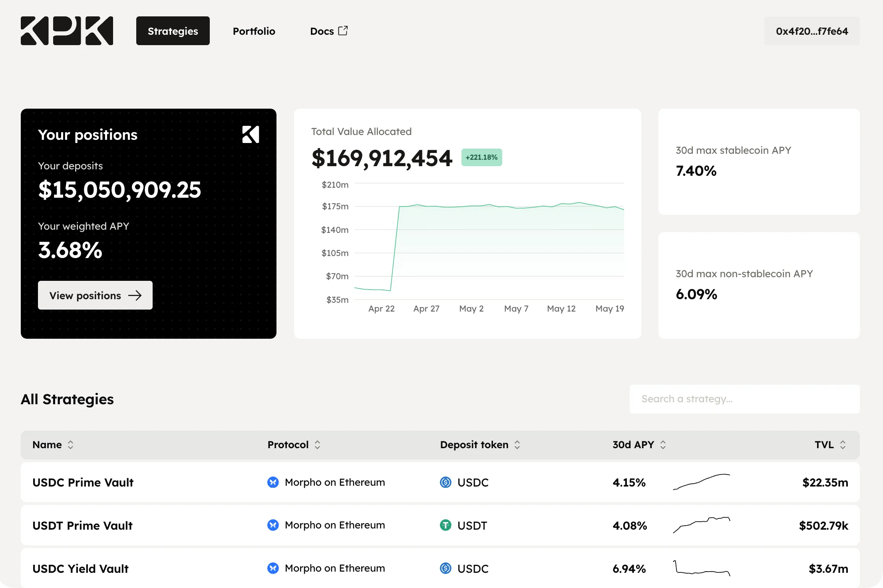Viewport: 883px width, 588px height.
Task: Click the Total Value Allocated chart
Action: coord(489,242)
